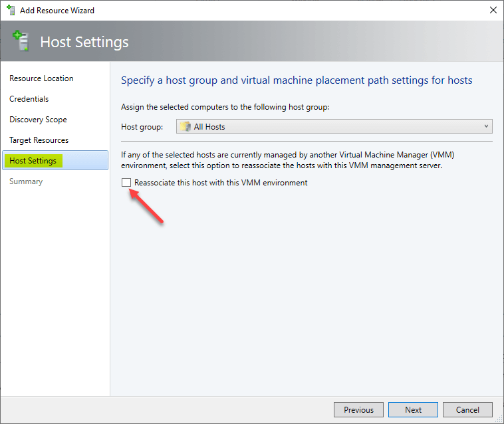Click the large server icon beside Host Settings header
The image size is (504, 424).
pyautogui.click(x=21, y=41)
